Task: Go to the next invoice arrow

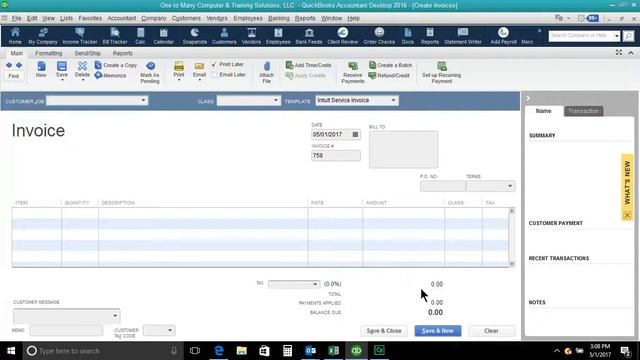Action: coord(19,65)
